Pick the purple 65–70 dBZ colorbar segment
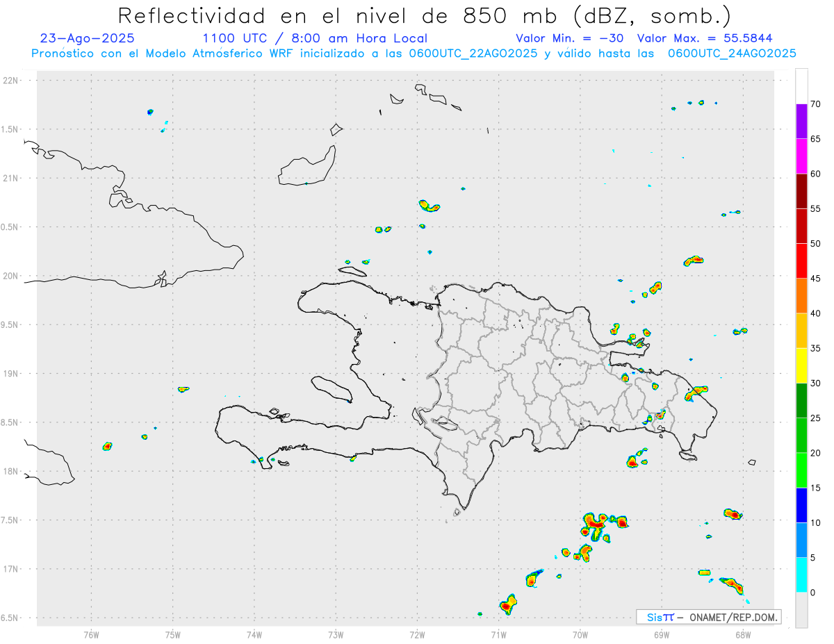 click(x=801, y=122)
